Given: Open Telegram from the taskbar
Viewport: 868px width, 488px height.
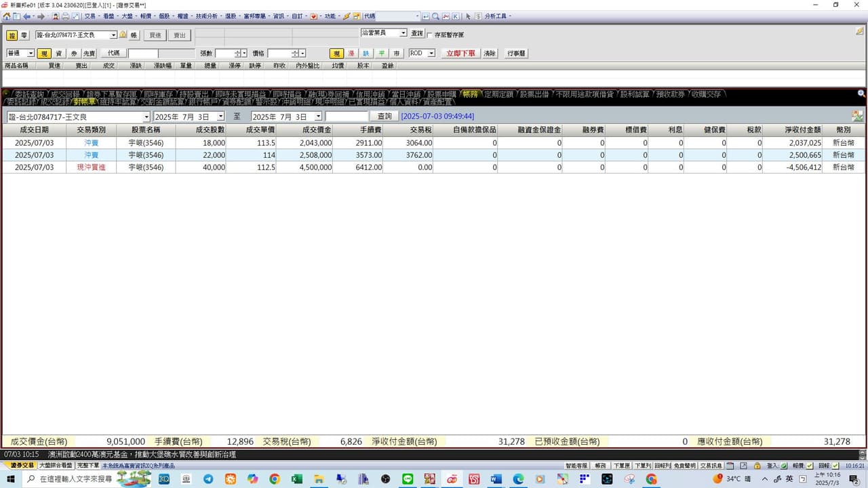Looking at the screenshot, I should pos(208,479).
